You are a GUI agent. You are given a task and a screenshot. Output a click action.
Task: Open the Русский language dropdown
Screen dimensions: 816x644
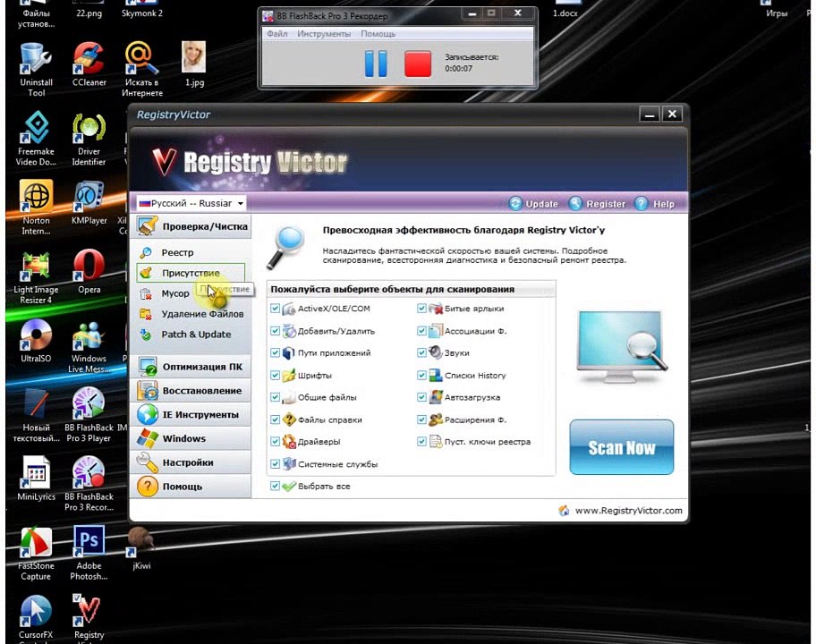coord(191,203)
